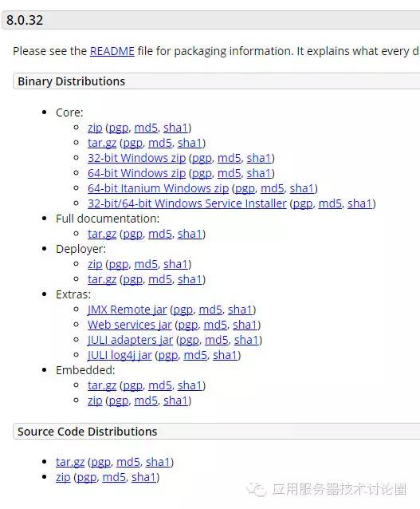Open sha1 checksum for Core zip

click(x=176, y=128)
